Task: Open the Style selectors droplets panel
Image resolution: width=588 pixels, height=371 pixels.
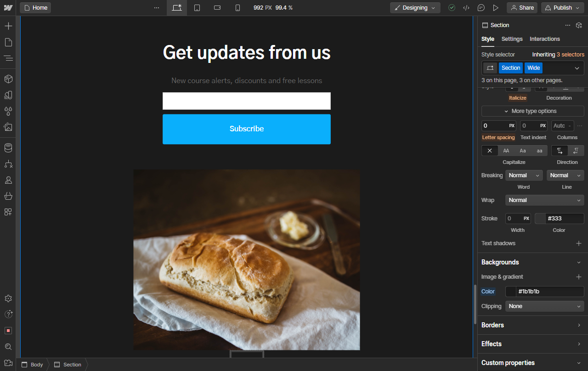Action: click(x=8, y=111)
